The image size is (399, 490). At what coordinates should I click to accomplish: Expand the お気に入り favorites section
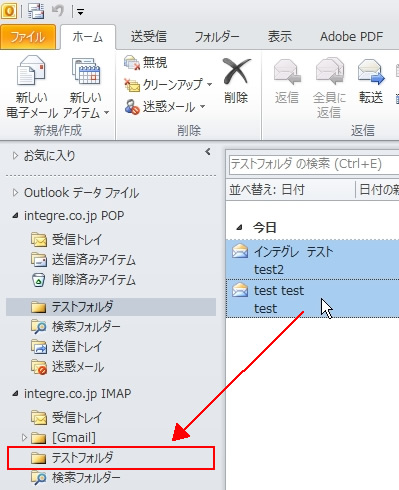[x=15, y=156]
